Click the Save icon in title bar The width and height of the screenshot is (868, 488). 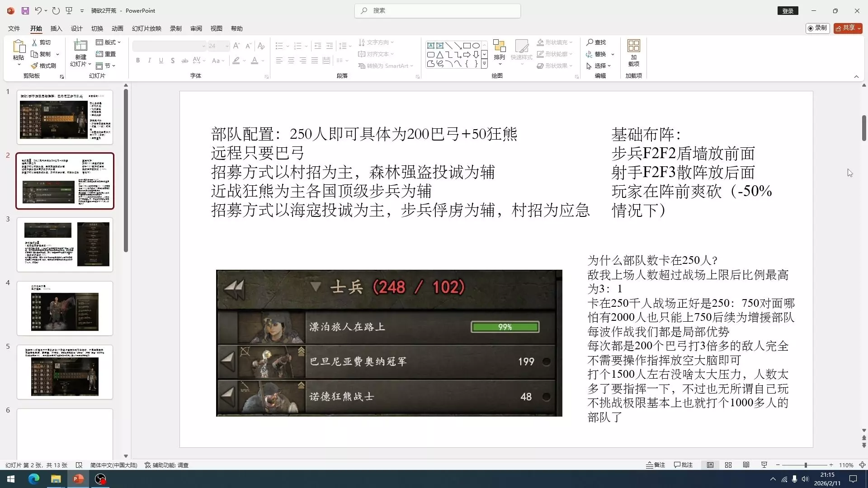click(25, 11)
